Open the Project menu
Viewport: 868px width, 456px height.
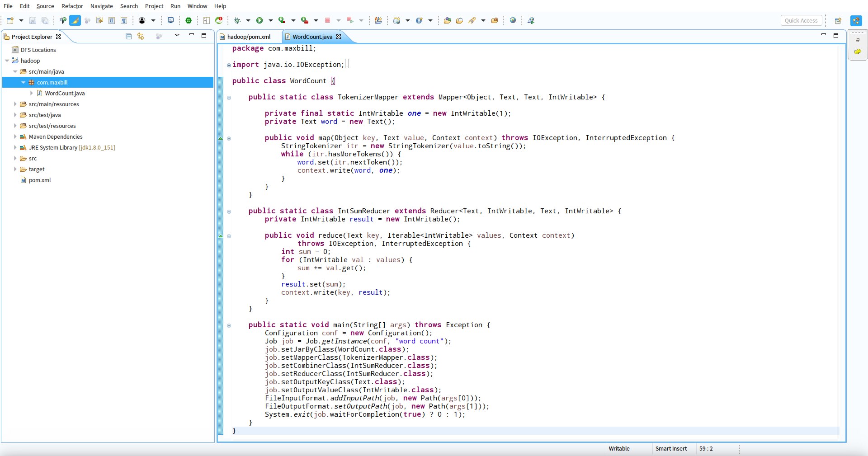(154, 6)
